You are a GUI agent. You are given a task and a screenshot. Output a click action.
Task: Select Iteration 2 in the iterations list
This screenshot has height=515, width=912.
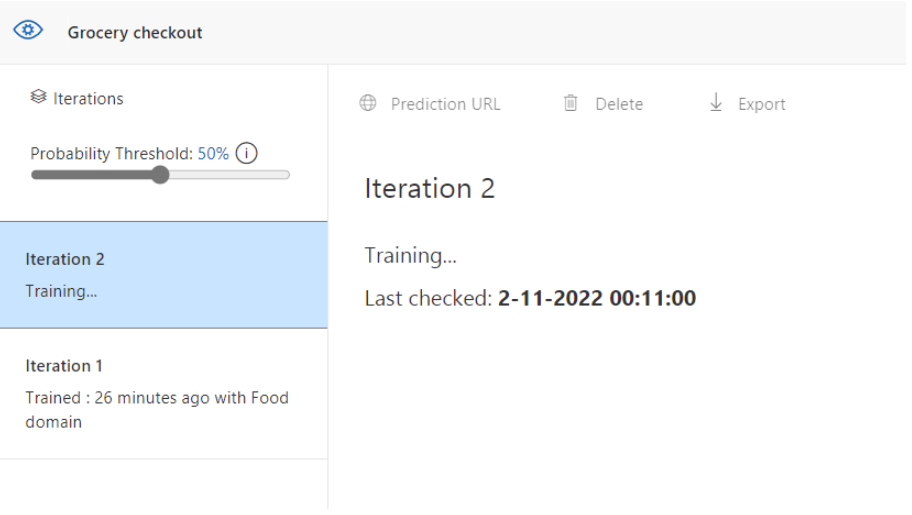pyautogui.click(x=163, y=275)
